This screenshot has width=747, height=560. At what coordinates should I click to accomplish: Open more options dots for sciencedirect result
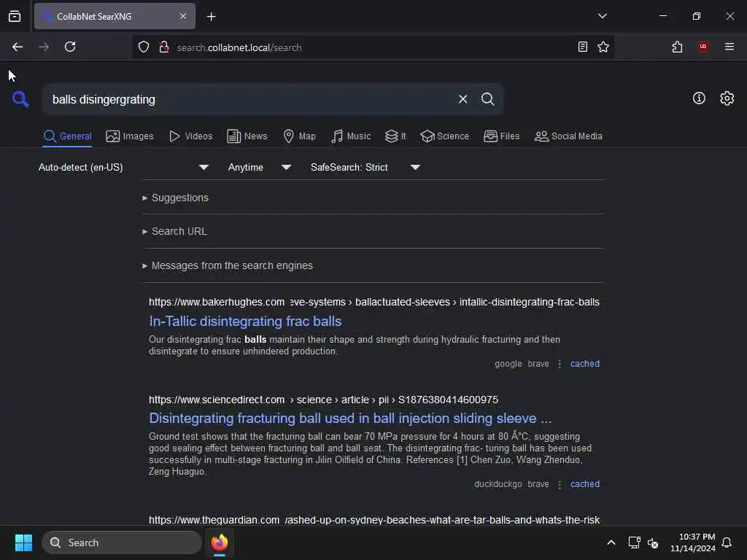pyautogui.click(x=560, y=484)
